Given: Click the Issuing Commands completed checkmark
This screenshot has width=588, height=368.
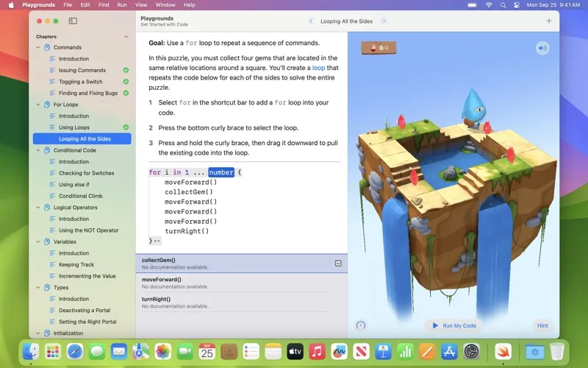Looking at the screenshot, I should tap(126, 70).
